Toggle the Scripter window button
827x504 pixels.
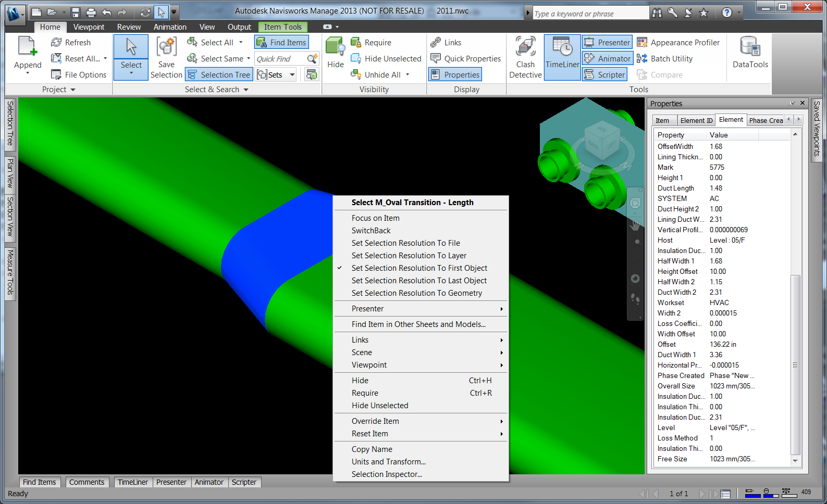pos(604,75)
